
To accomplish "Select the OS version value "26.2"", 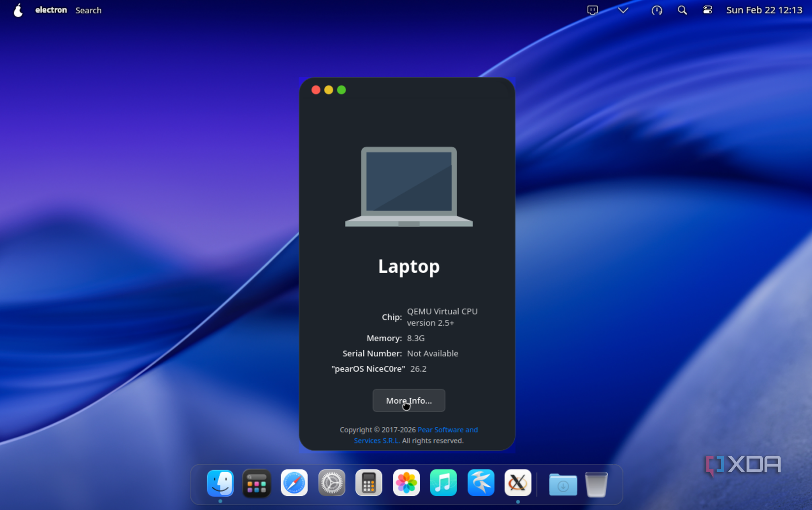I will [x=418, y=369].
